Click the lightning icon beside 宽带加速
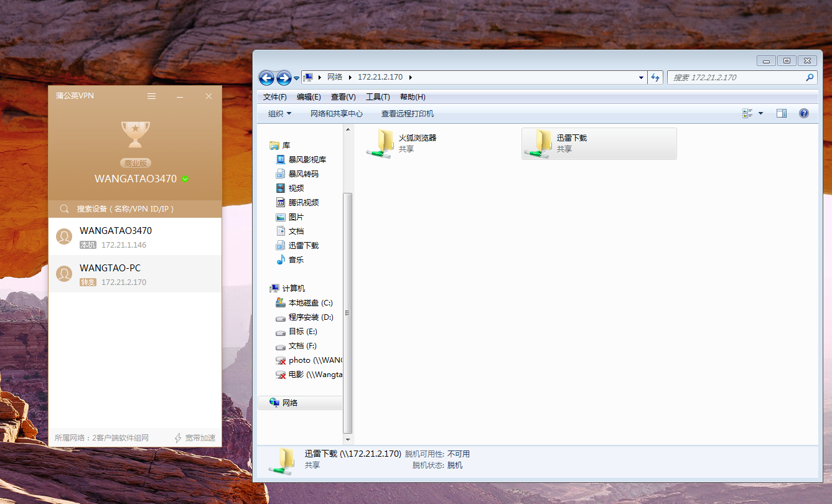 (x=178, y=438)
